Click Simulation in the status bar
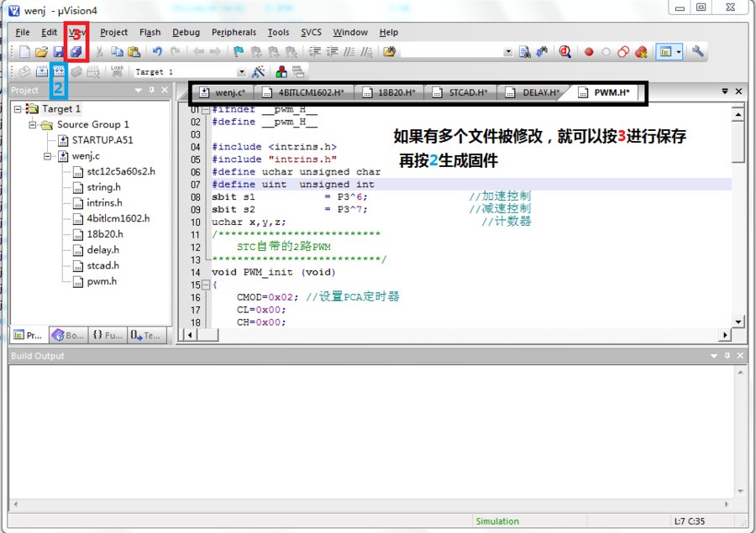The width and height of the screenshot is (756, 533). click(498, 520)
